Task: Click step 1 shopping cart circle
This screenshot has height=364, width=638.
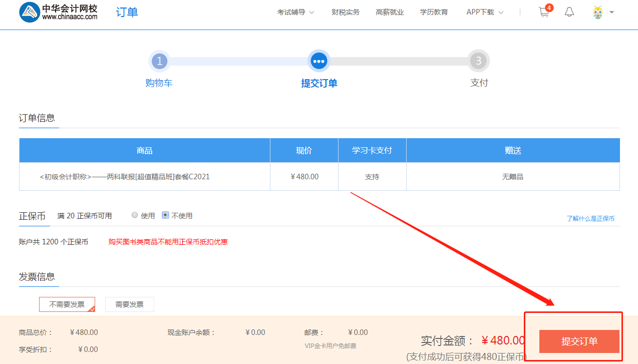Action: [159, 62]
